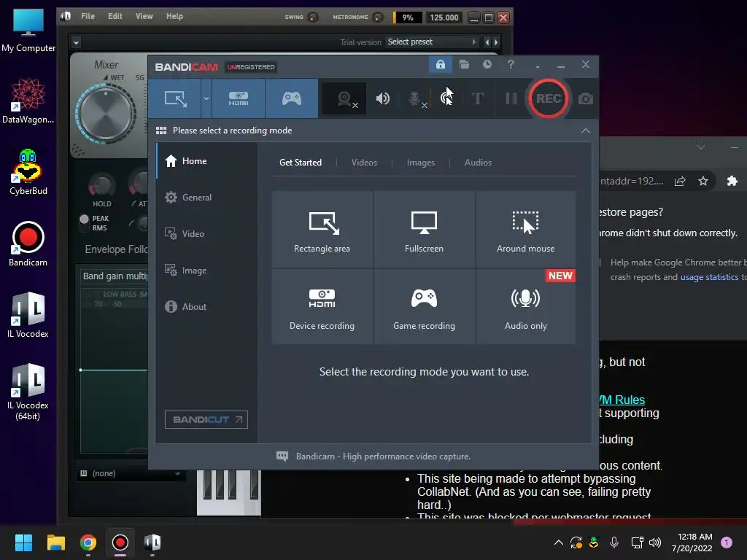Start recording with the REC button

(x=549, y=98)
